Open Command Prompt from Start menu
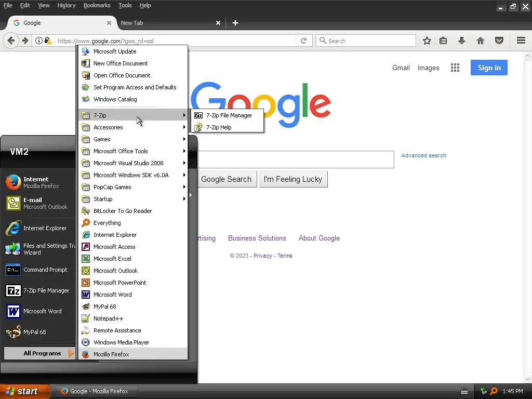 [x=39, y=270]
